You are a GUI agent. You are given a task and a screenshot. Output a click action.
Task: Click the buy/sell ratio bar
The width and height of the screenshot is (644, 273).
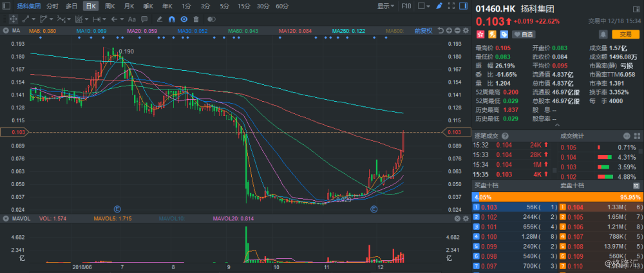click(x=557, y=197)
